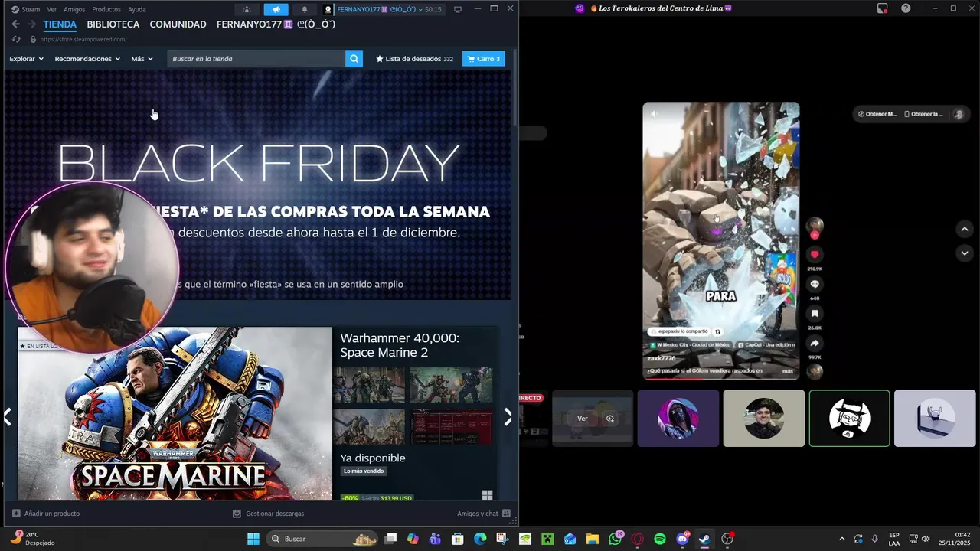Open Discord help question mark icon

[906, 8]
